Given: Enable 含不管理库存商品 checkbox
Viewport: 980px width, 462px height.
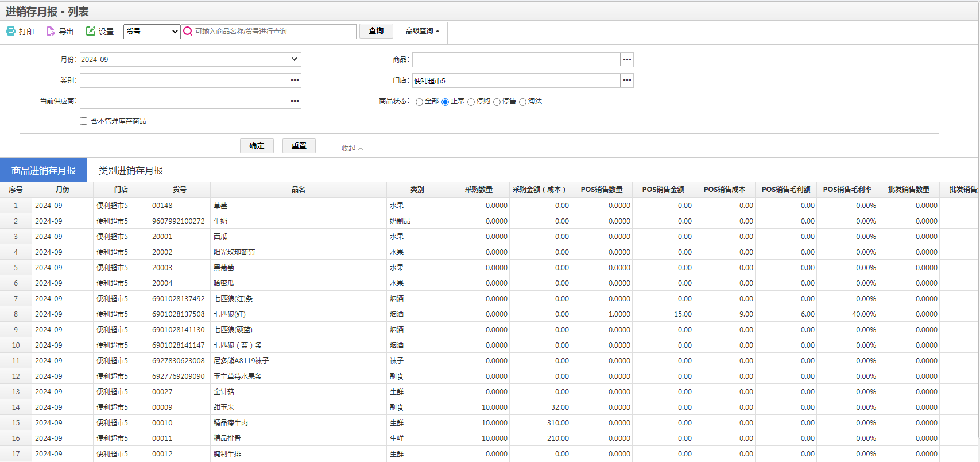Looking at the screenshot, I should point(84,121).
